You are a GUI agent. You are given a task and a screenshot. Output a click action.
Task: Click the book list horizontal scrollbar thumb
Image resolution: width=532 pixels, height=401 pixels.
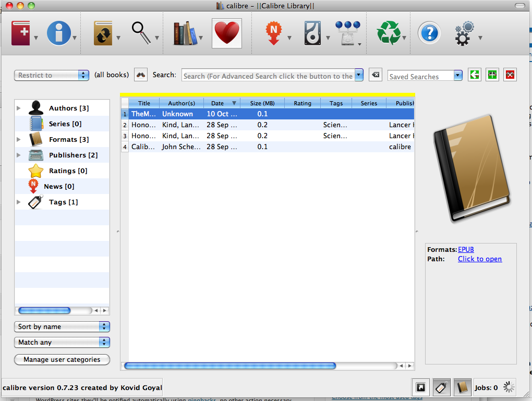tap(230, 366)
